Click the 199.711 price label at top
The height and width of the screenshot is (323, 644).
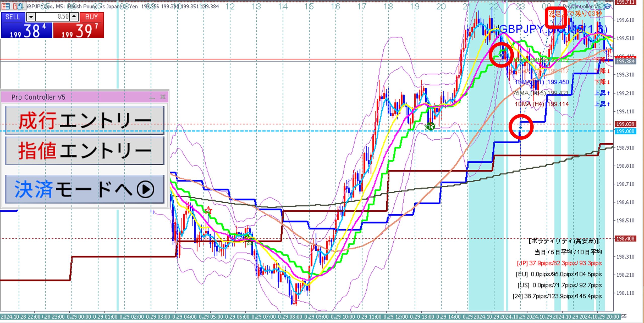click(625, 2)
